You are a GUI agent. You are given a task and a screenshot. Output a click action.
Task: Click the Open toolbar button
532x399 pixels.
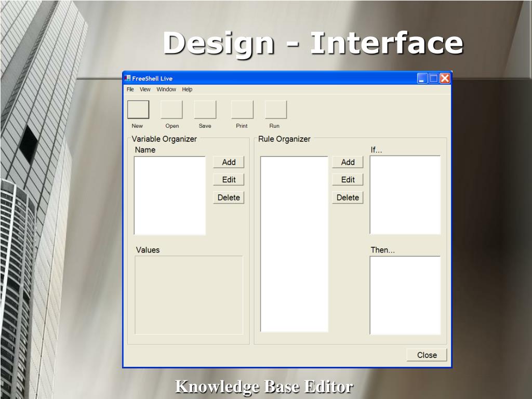(171, 110)
